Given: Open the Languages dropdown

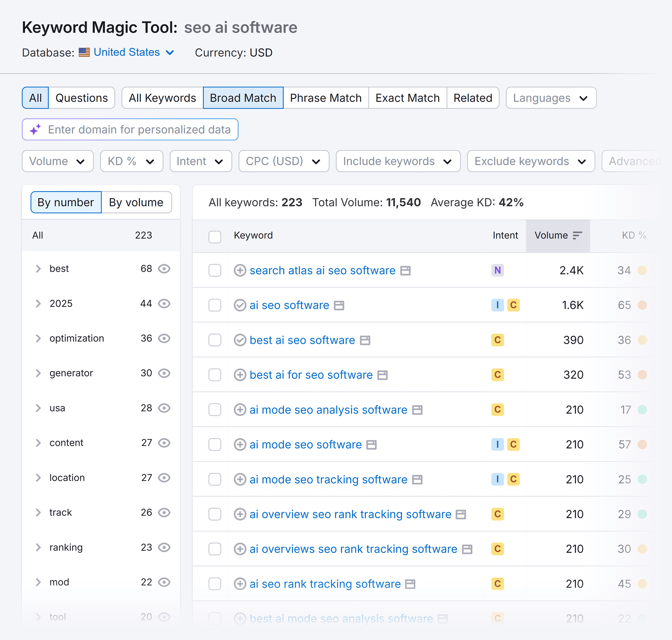Looking at the screenshot, I should coord(551,98).
